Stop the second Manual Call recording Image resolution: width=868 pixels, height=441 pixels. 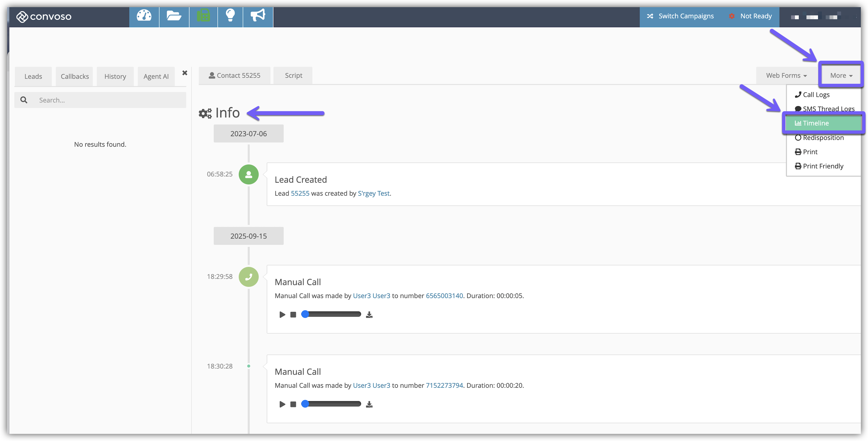[x=293, y=404]
